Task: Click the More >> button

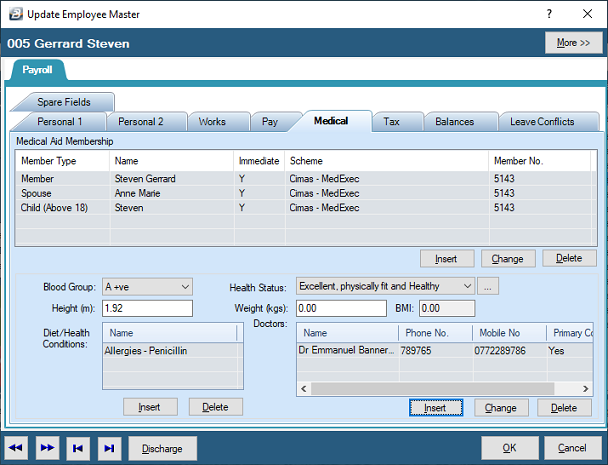Action: click(x=573, y=43)
